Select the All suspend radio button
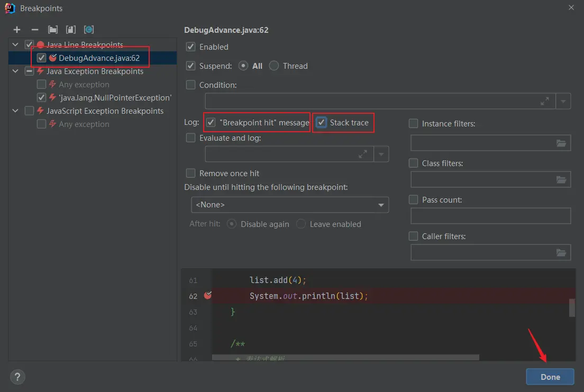 pos(243,66)
